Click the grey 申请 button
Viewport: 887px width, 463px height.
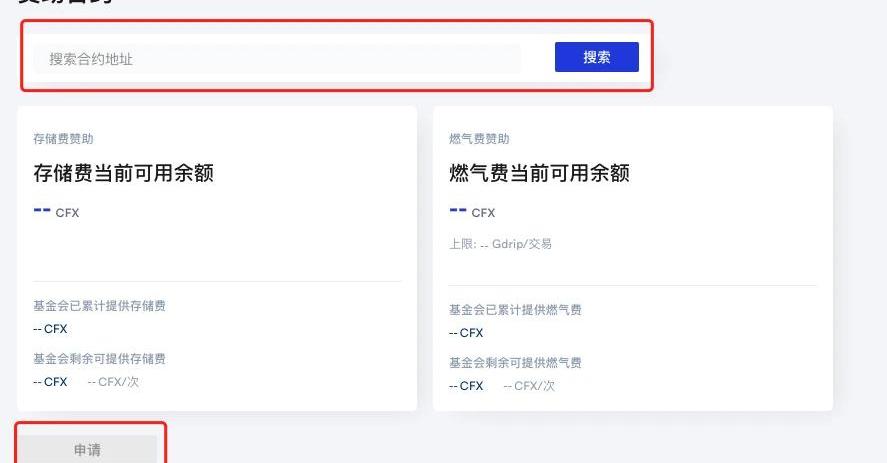[87, 450]
